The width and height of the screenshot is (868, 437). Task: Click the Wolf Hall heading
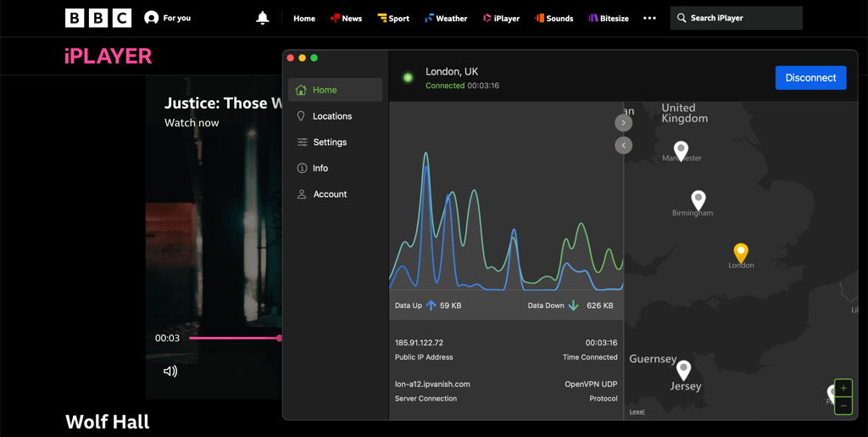[108, 422]
